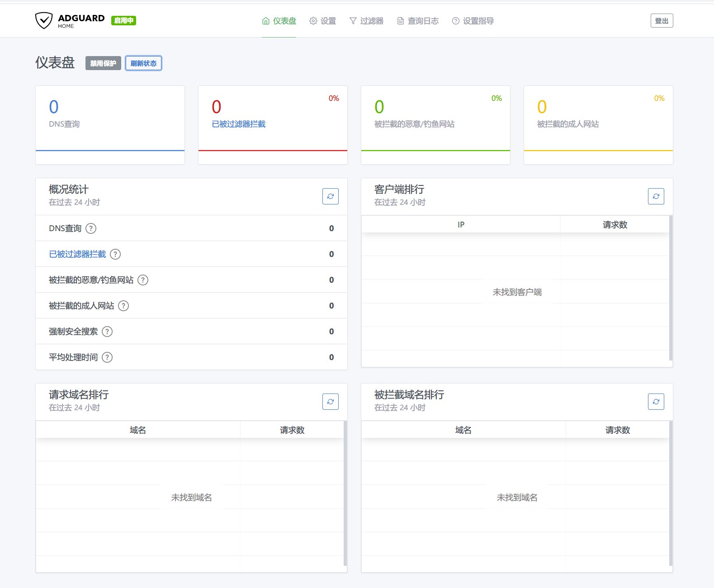Open the 设置 settings menu
This screenshot has width=714, height=588.
point(323,21)
